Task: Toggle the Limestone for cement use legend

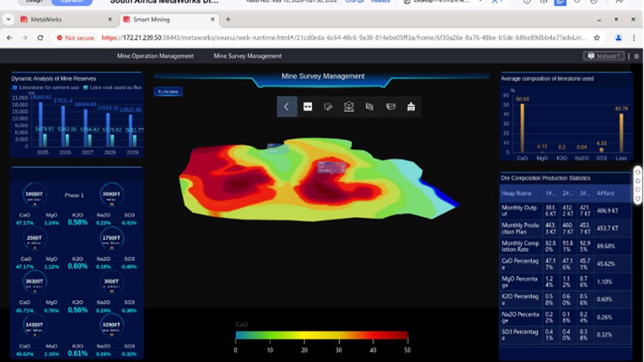Action: click(45, 88)
